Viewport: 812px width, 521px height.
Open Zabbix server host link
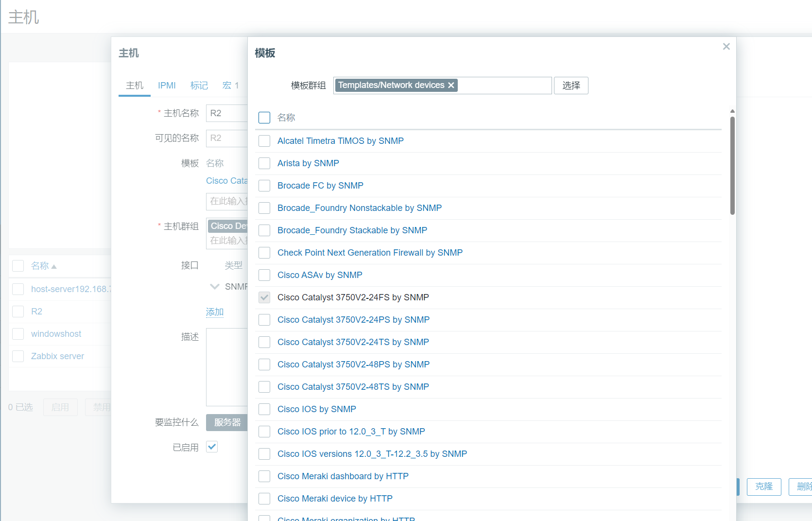point(57,356)
